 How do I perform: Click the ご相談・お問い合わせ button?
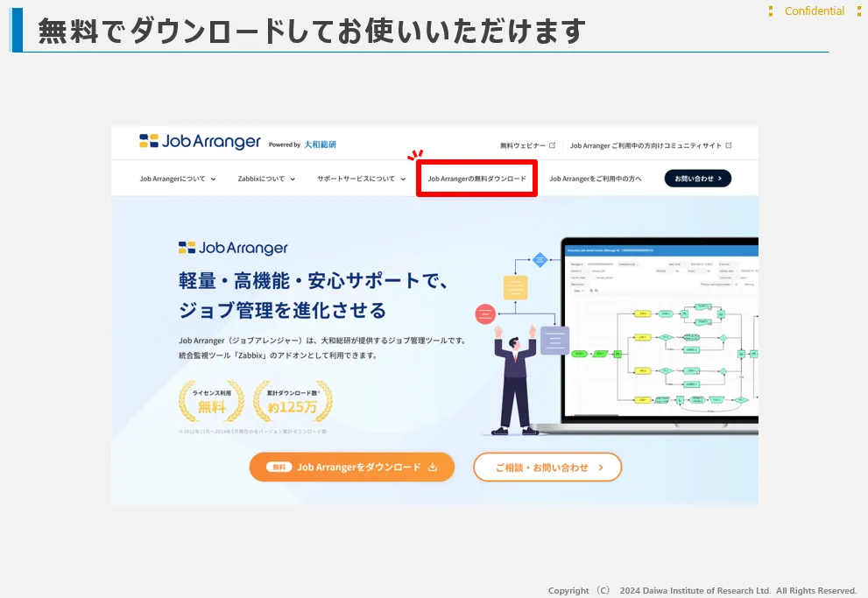[x=547, y=467]
